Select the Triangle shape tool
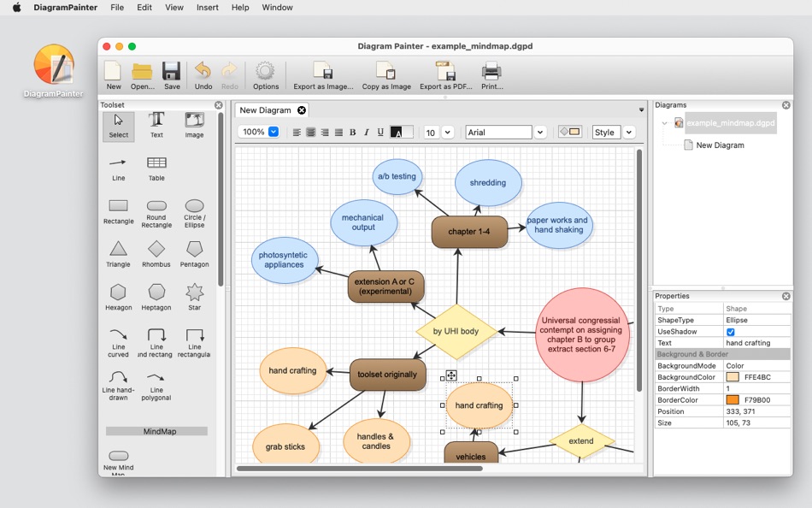 pyautogui.click(x=119, y=254)
